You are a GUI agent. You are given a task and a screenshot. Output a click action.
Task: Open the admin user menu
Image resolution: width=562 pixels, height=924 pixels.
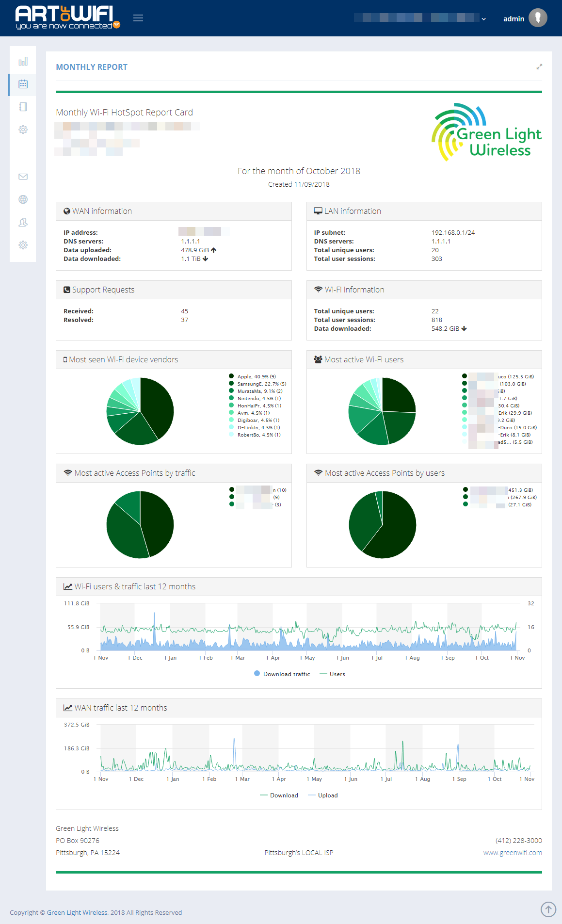[x=514, y=19]
